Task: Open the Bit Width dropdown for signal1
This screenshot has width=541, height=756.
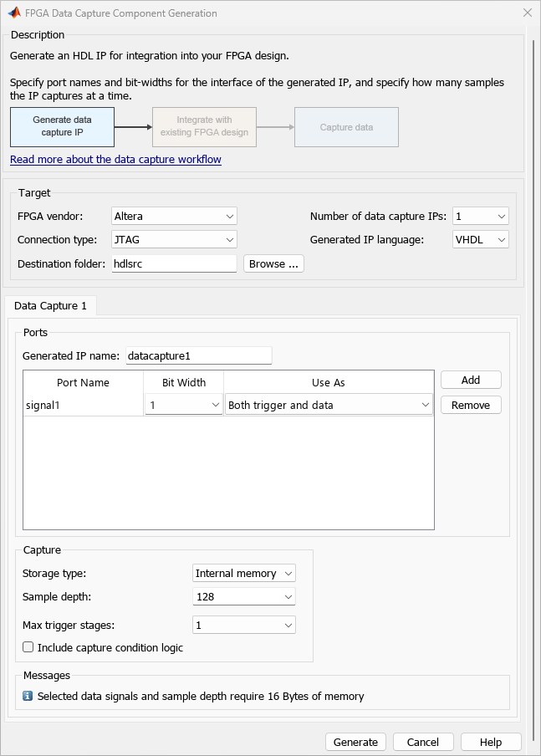Action: coord(183,406)
